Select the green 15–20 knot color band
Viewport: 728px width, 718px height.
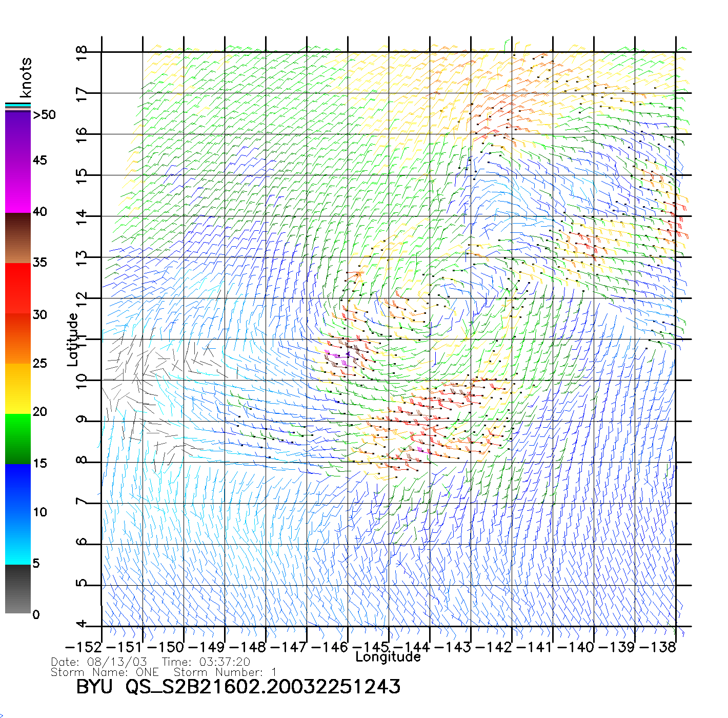click(17, 438)
